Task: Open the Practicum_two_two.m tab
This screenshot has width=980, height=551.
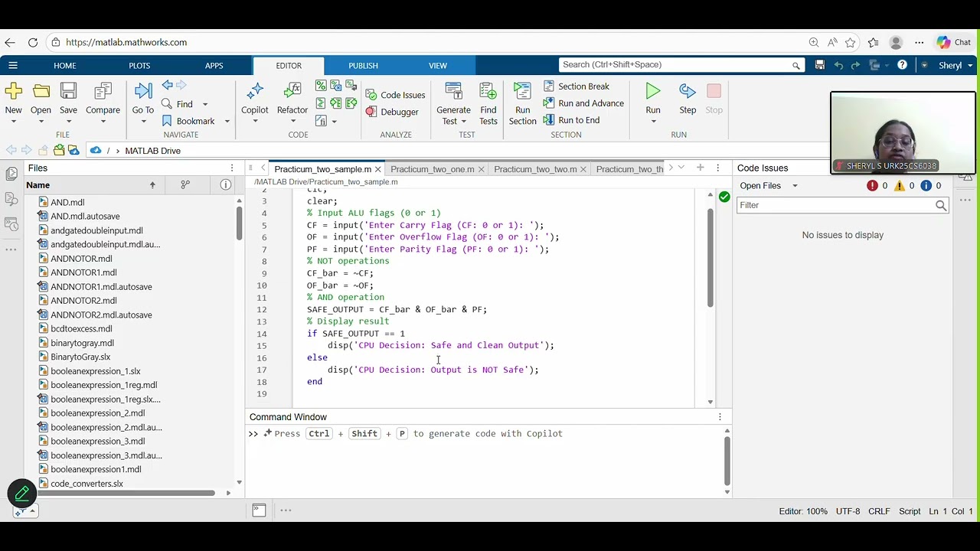Action: pos(535,169)
